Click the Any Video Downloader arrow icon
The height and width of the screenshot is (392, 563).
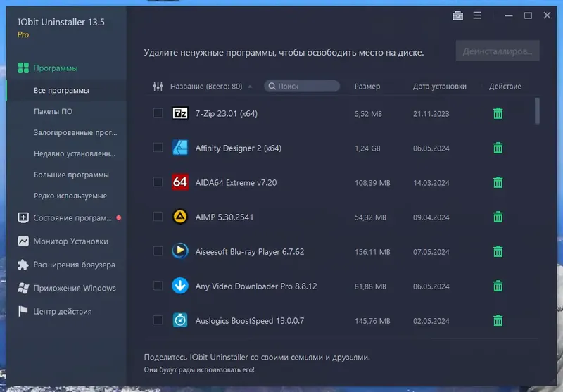pyautogui.click(x=180, y=286)
